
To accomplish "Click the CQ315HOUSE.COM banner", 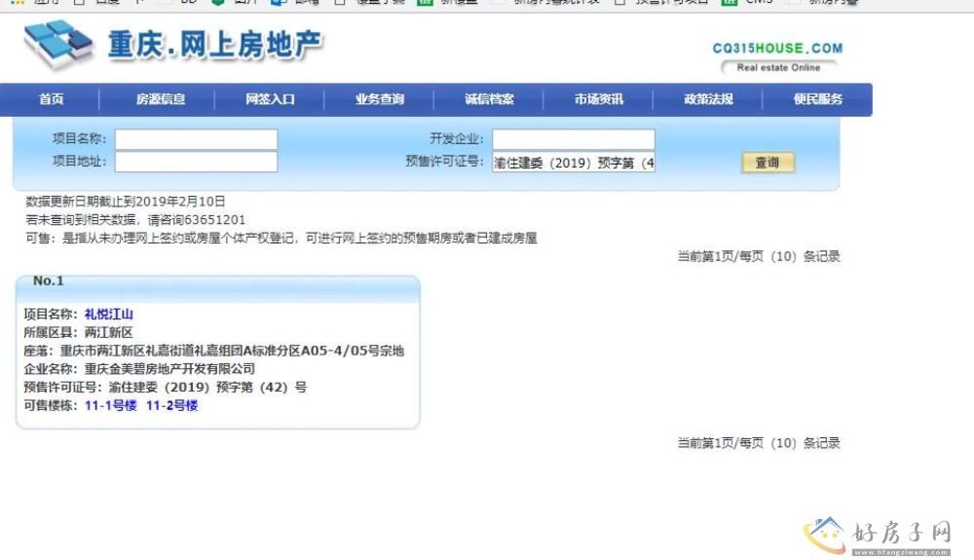I will (x=777, y=49).
